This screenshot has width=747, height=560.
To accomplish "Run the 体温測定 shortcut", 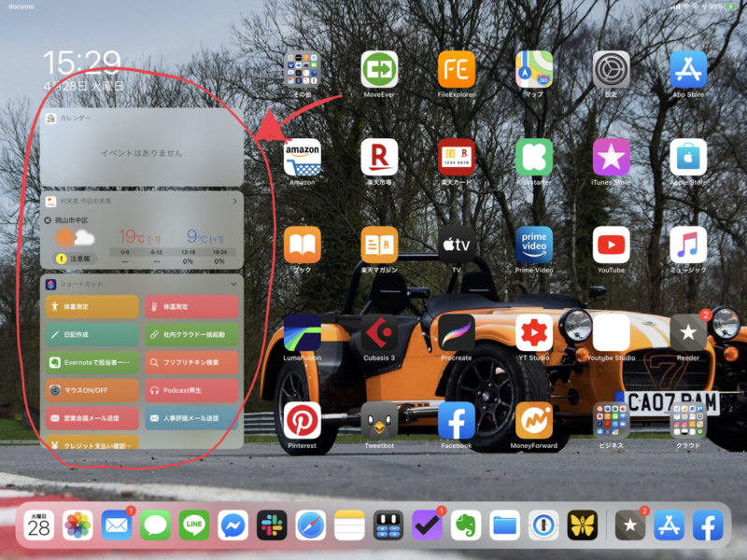I will tap(191, 307).
